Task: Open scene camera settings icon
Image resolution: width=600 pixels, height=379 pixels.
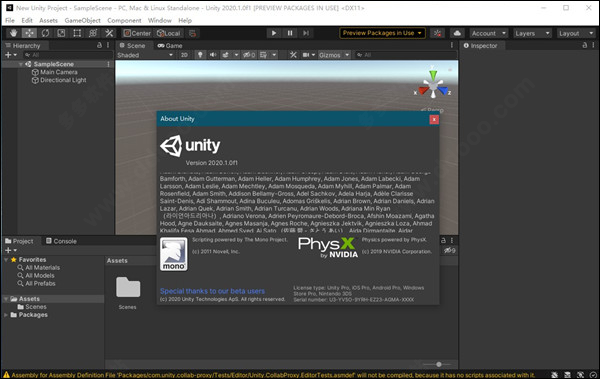Action: pos(306,55)
